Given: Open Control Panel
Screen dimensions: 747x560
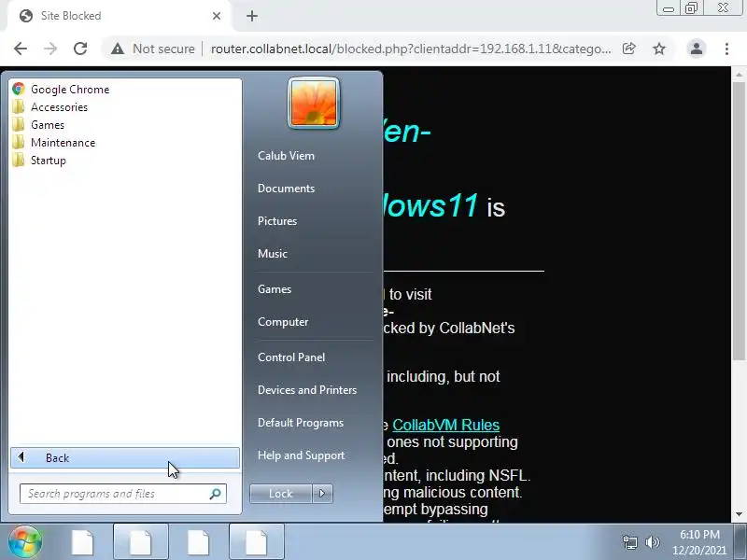Looking at the screenshot, I should click(291, 357).
